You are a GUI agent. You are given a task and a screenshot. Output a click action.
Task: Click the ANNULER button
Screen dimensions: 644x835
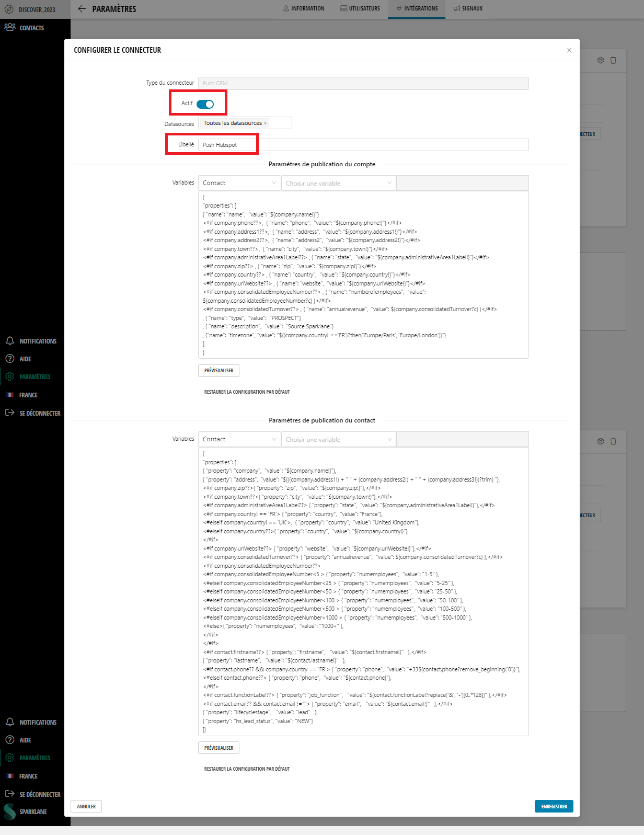(86, 806)
